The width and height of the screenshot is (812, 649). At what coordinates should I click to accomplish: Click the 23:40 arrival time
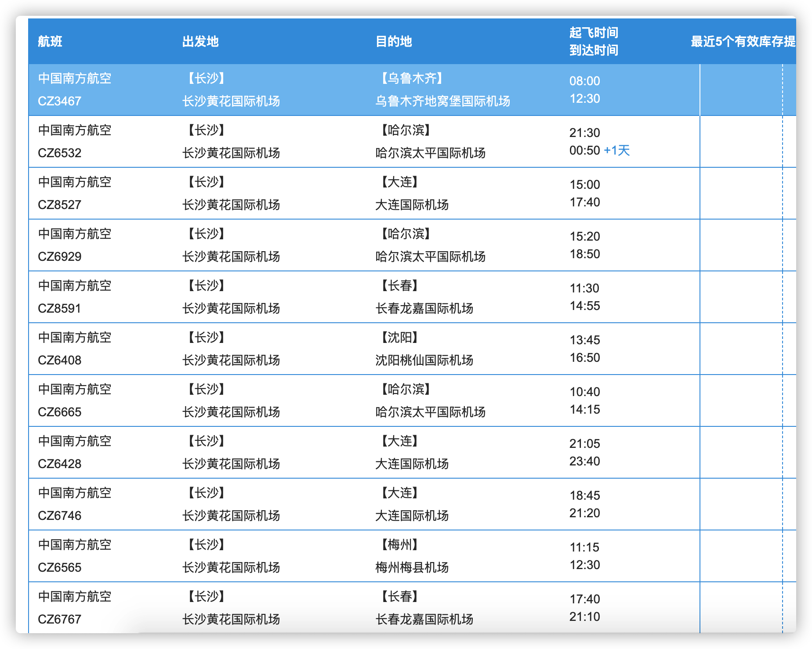click(585, 461)
